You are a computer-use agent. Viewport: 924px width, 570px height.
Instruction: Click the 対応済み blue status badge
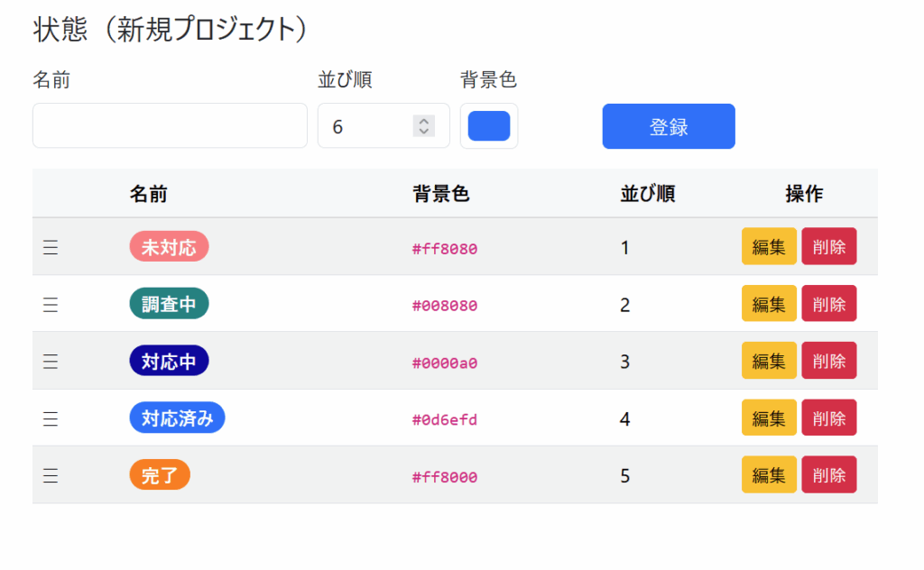177,418
